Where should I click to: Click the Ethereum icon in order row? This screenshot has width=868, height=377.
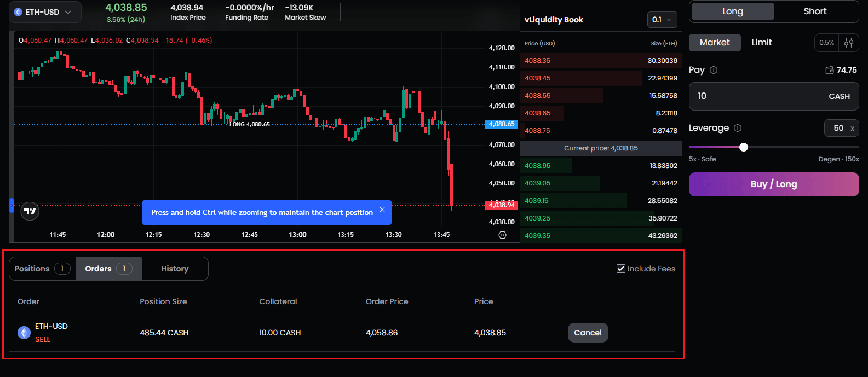24,333
